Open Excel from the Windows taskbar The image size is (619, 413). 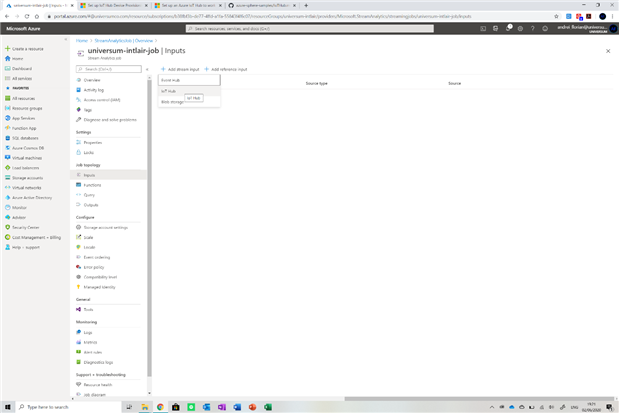click(x=268, y=407)
